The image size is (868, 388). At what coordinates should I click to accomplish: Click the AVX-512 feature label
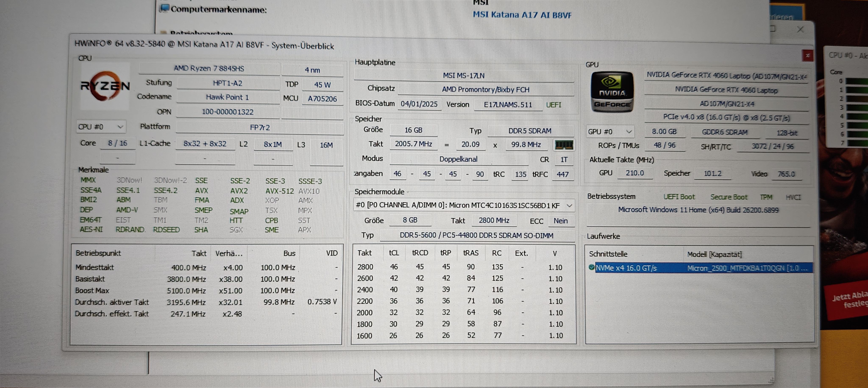[279, 191]
